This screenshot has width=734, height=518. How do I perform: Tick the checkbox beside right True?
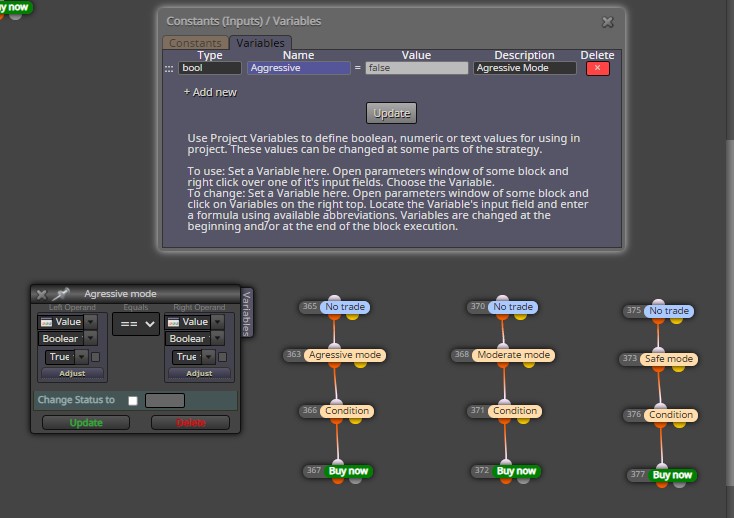click(223, 357)
